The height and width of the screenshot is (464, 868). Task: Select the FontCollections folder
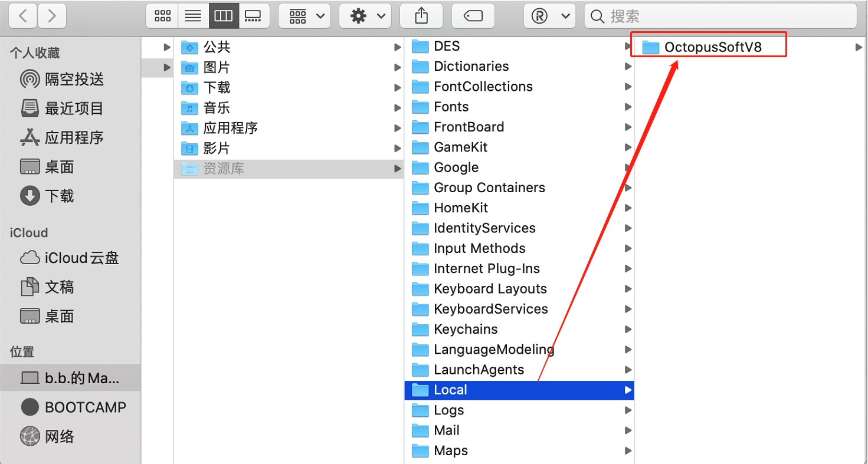(519, 86)
